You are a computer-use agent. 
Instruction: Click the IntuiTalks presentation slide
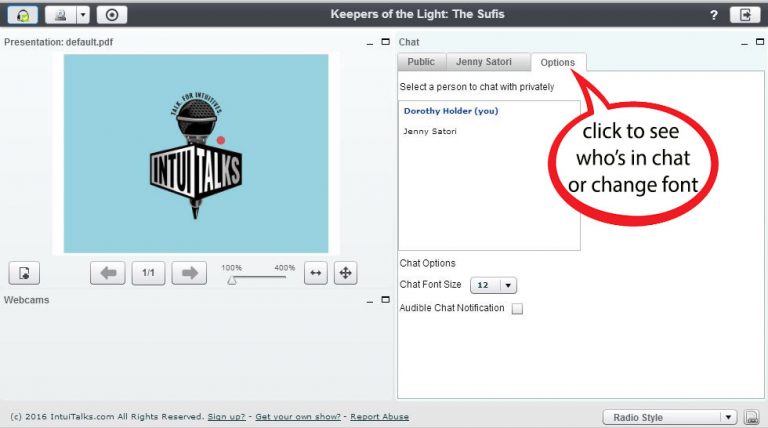196,153
